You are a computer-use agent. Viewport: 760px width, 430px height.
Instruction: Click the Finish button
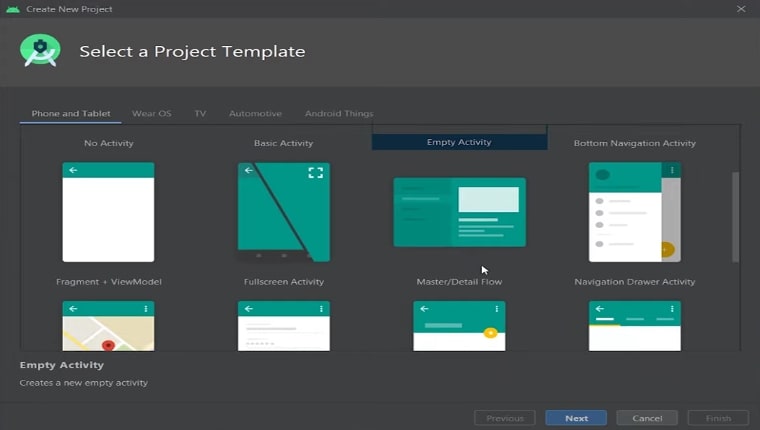click(x=718, y=418)
